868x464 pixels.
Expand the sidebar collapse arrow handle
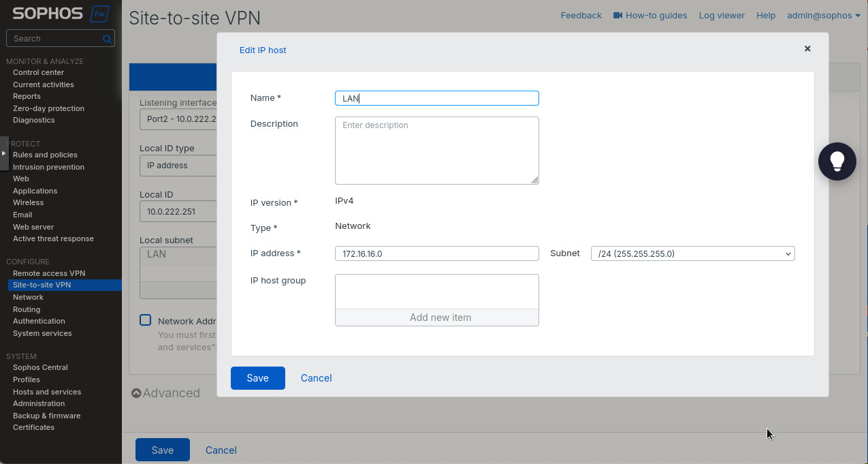3,153
